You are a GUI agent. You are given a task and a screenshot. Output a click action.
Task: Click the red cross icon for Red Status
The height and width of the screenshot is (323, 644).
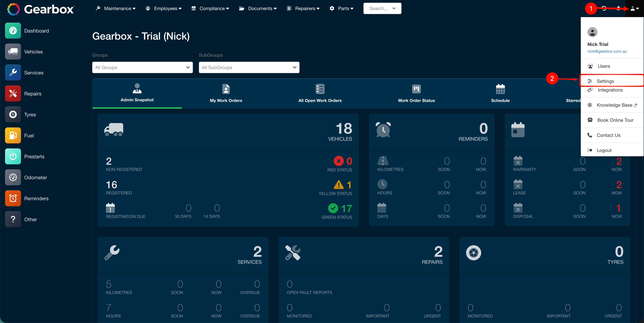pos(339,161)
